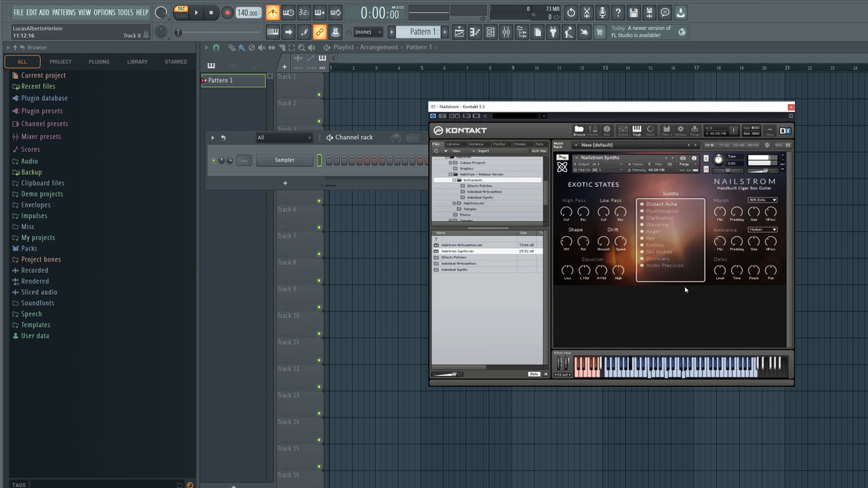Image resolution: width=868 pixels, height=488 pixels.
Task: Click the FL Studio shop cart icon
Action: pyautogui.click(x=600, y=32)
